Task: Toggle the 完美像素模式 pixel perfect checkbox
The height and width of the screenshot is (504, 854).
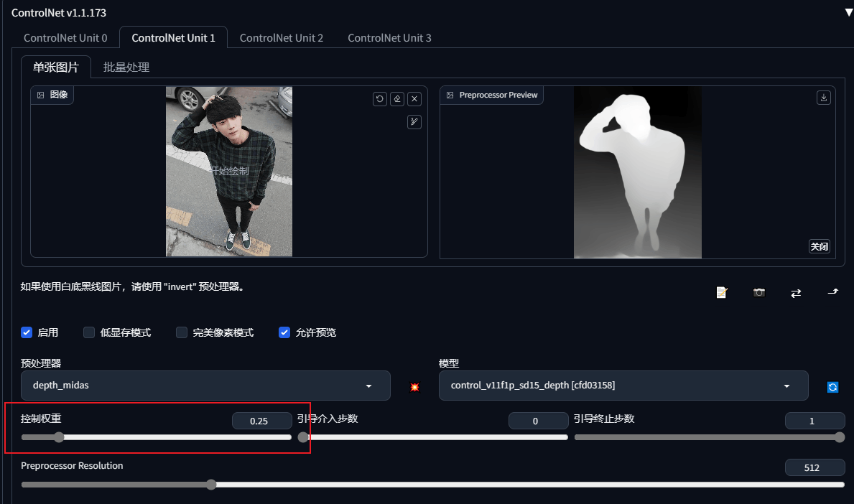Action: 182,332
